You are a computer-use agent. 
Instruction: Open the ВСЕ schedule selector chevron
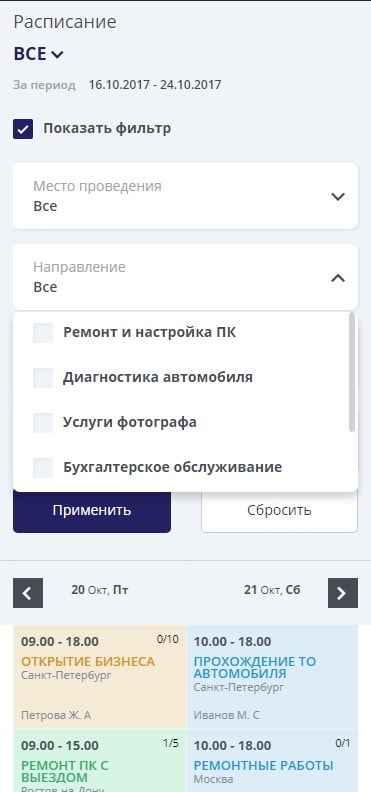click(58, 55)
